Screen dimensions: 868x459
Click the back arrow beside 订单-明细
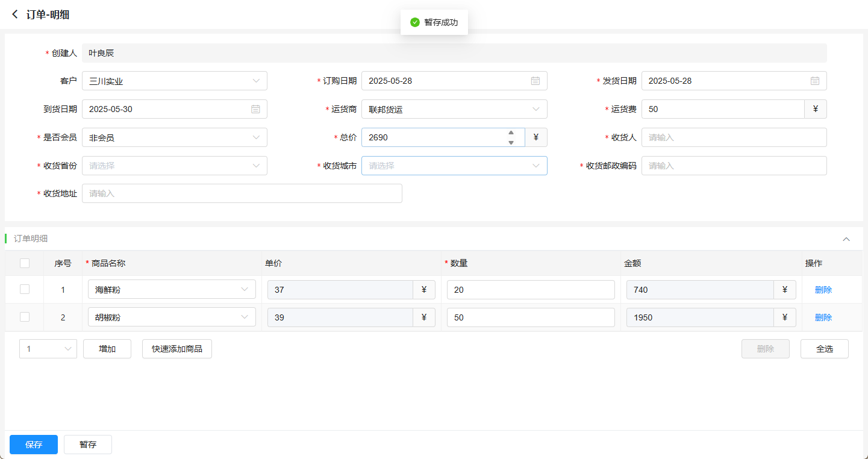tap(15, 14)
